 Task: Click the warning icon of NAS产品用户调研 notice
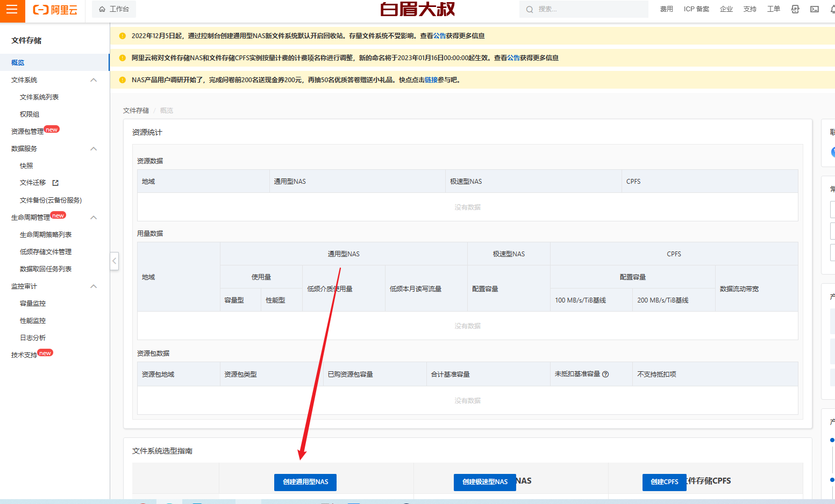[x=122, y=80]
